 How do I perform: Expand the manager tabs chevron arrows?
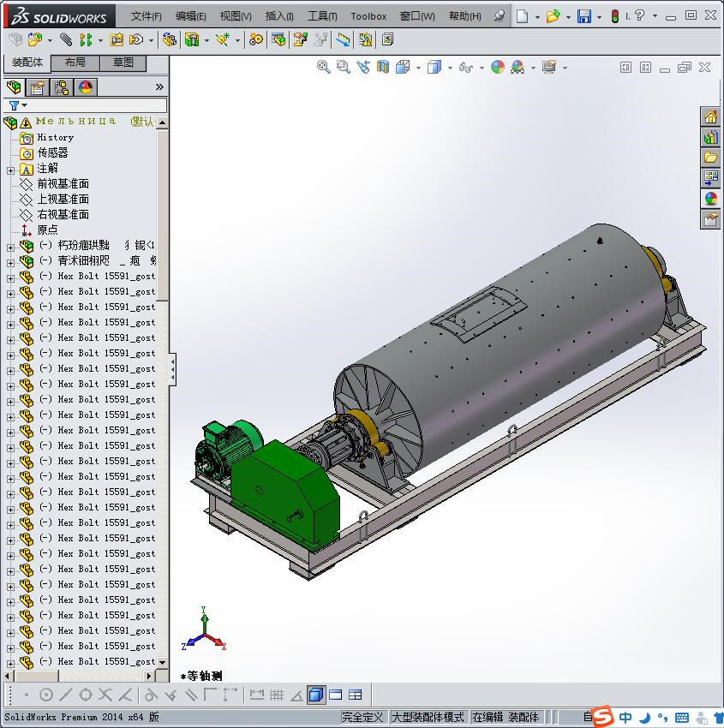[159, 87]
